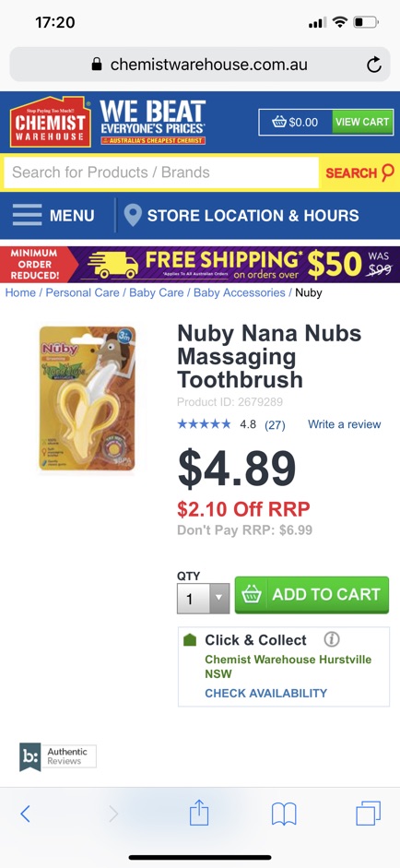This screenshot has width=400, height=868.
Task: Click the free shipping promo banner
Action: 200,265
